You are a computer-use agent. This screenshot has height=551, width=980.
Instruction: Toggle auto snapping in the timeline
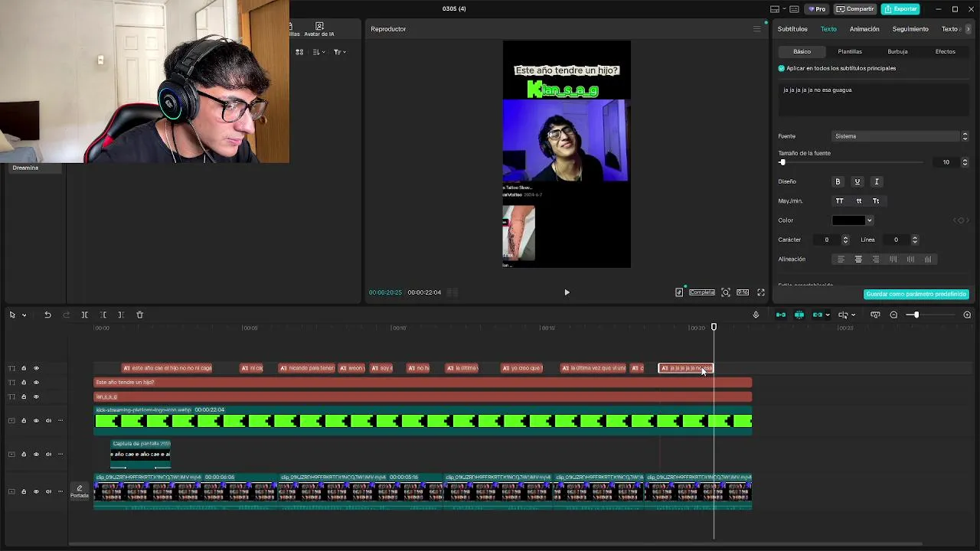click(799, 315)
